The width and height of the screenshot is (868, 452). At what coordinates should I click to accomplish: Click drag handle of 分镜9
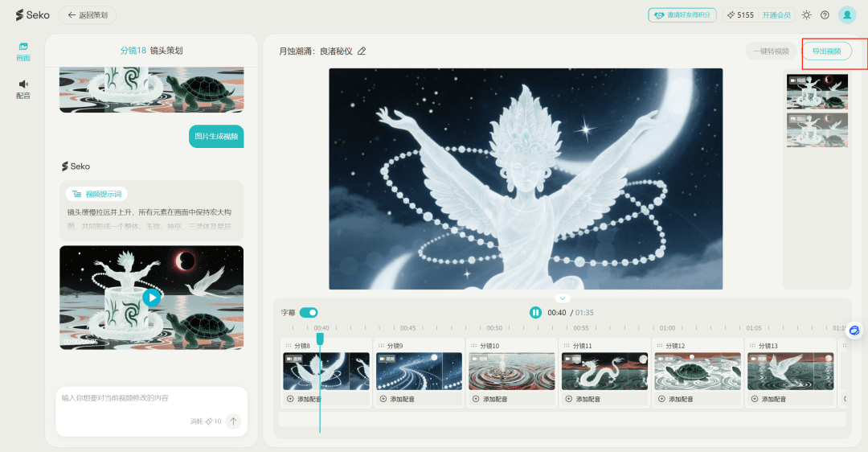click(x=381, y=346)
